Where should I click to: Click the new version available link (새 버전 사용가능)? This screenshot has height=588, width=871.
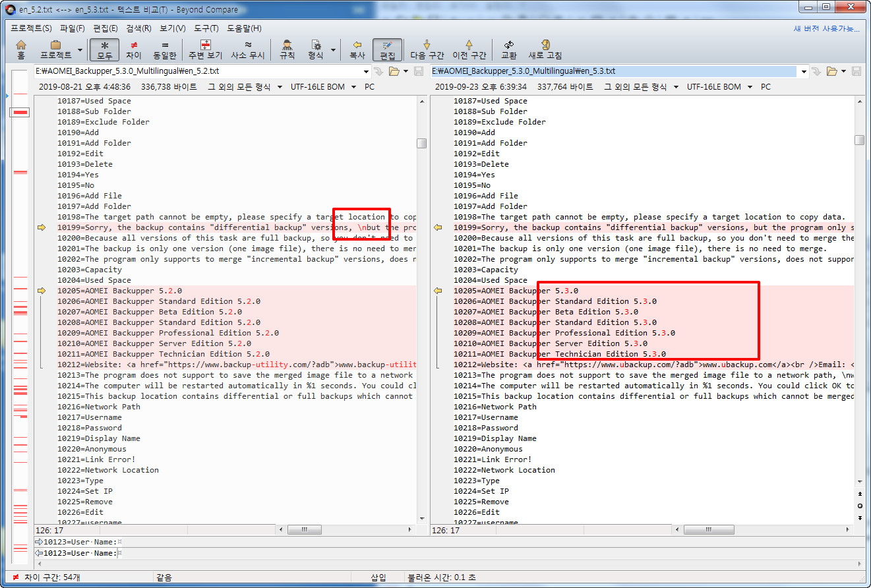[x=827, y=28]
